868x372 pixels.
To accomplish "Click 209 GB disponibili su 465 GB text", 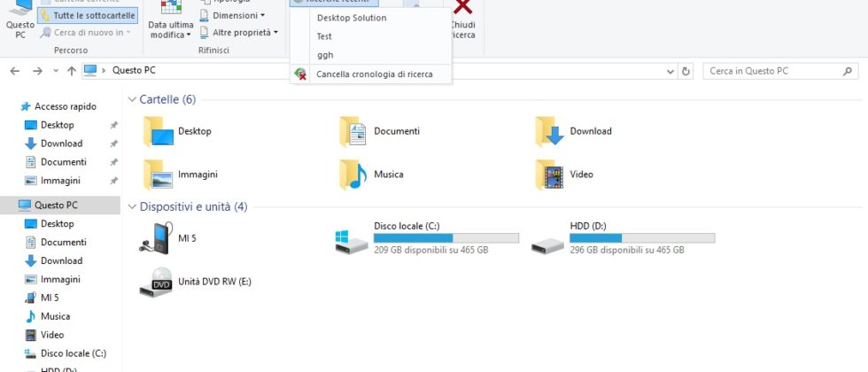I will coord(431,250).
